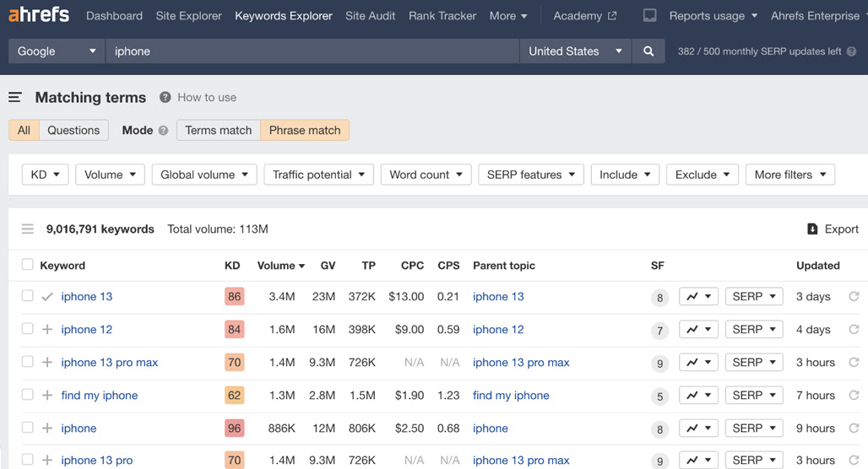Image resolution: width=868 pixels, height=469 pixels.
Task: Expand the Word count filter
Action: pyautogui.click(x=426, y=175)
